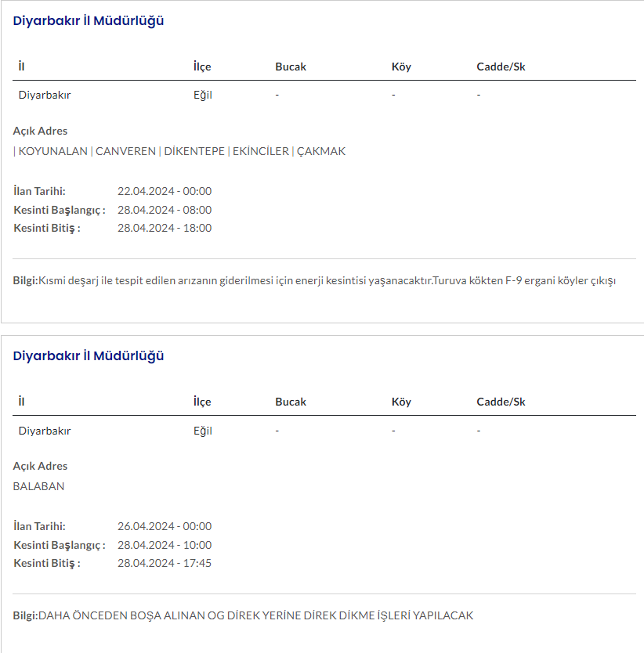This screenshot has width=644, height=653.
Task: Click the Açık Adres label above BALABAN
Action: pyautogui.click(x=41, y=466)
